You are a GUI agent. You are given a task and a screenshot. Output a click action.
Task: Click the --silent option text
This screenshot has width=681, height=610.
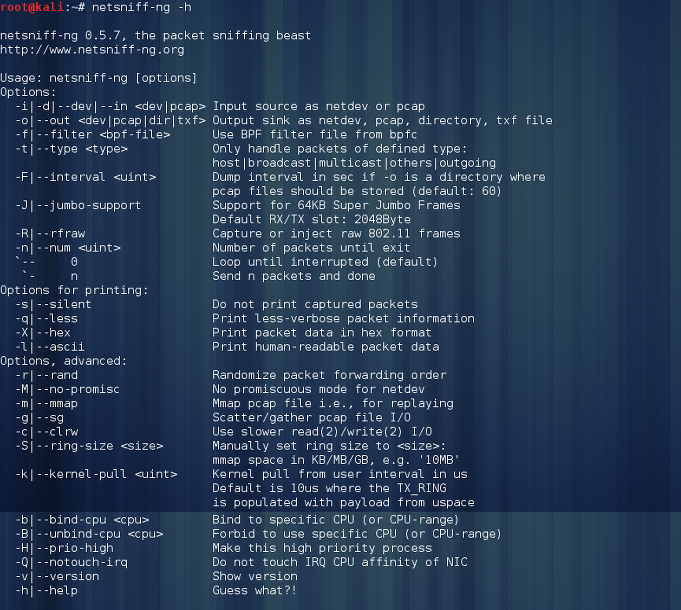[53, 304]
